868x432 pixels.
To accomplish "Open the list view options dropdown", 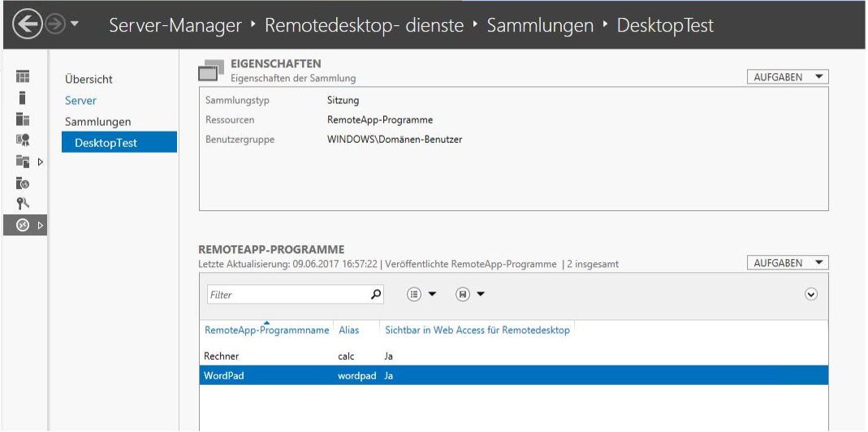I will click(x=421, y=294).
